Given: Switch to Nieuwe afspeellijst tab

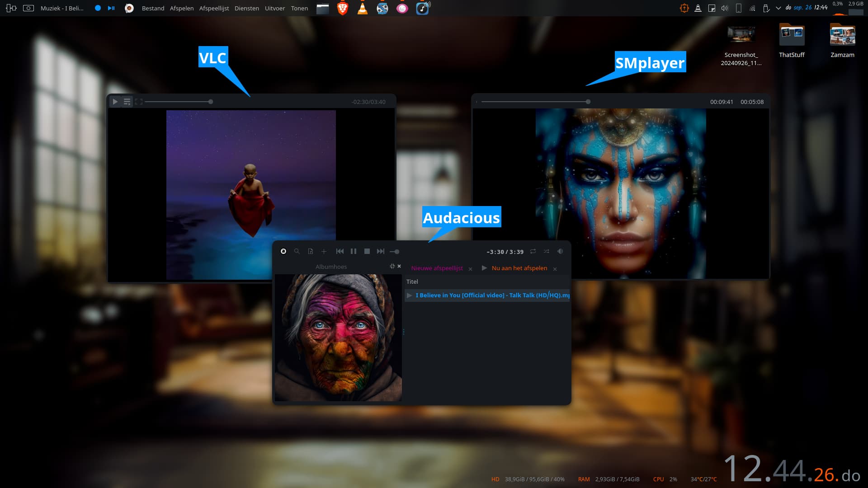Looking at the screenshot, I should [437, 268].
